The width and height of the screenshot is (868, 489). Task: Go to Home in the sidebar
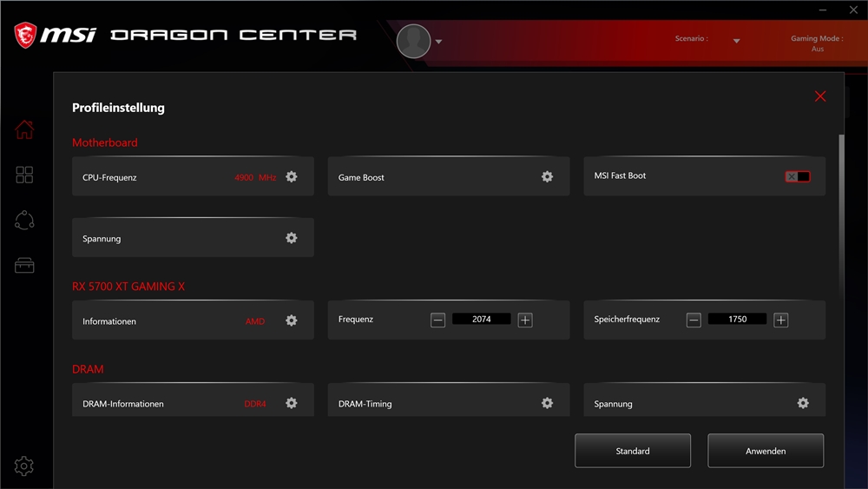coord(24,130)
